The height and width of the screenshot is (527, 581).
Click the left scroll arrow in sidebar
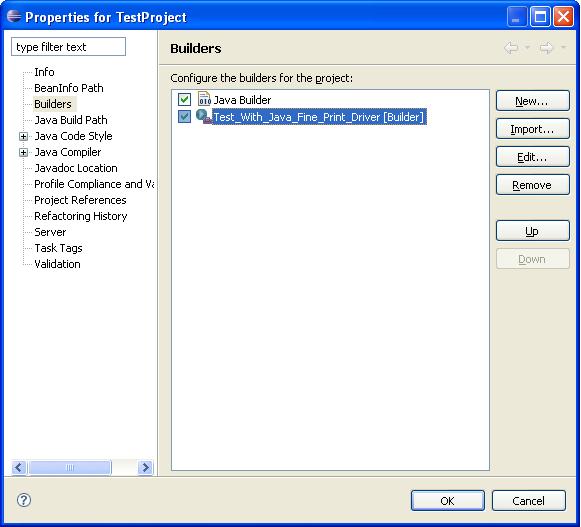19,467
